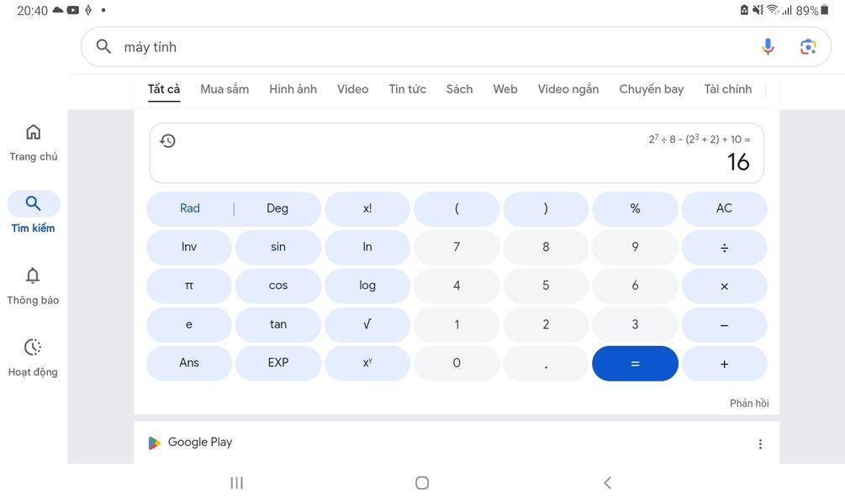The width and height of the screenshot is (845, 504).
Task: Tap the square root key
Action: click(367, 325)
